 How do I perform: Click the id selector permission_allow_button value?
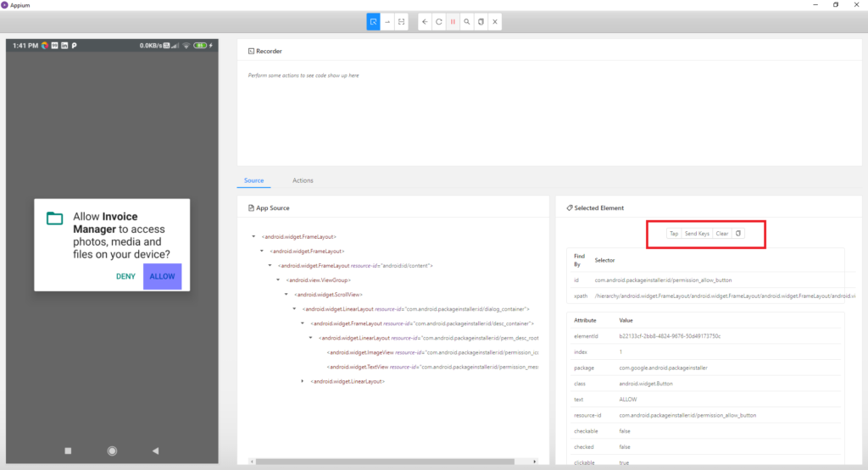(x=663, y=280)
